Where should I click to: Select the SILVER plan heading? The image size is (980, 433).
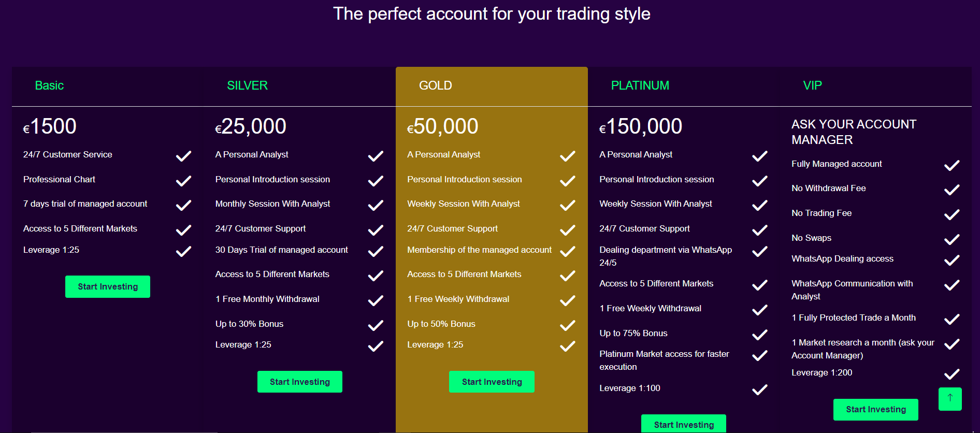point(247,85)
